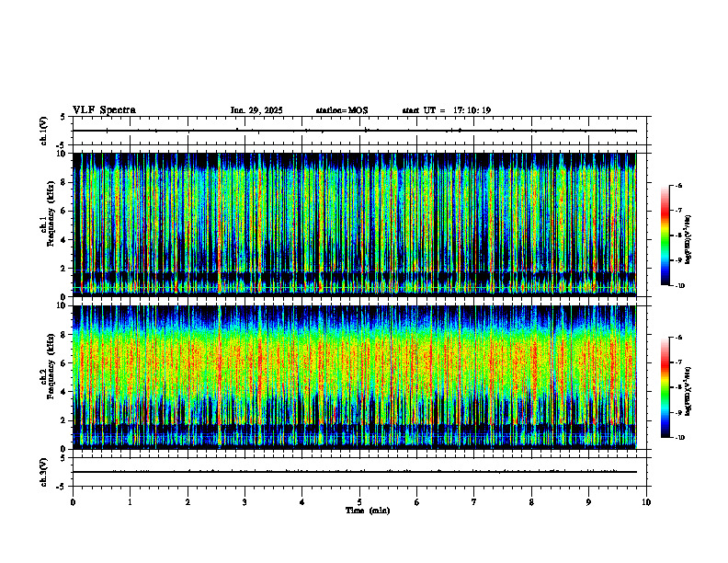Click the ch.1 spectrogram color scale bar
728x563 pixels.
[x=665, y=236]
